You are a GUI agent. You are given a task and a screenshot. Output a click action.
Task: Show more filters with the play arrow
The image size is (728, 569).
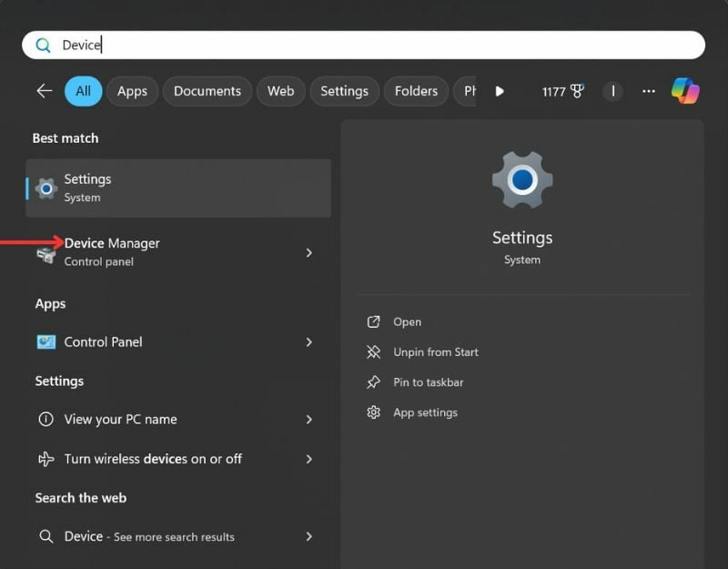(500, 91)
